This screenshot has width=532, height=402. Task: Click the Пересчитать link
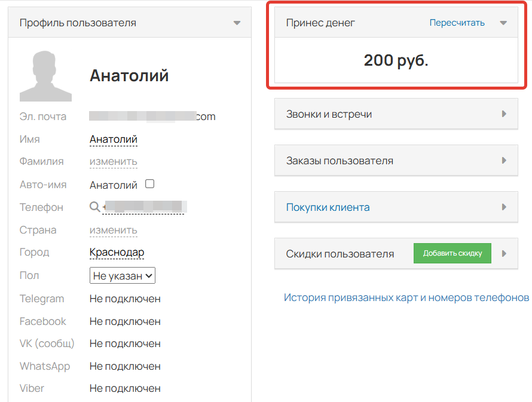tap(457, 23)
